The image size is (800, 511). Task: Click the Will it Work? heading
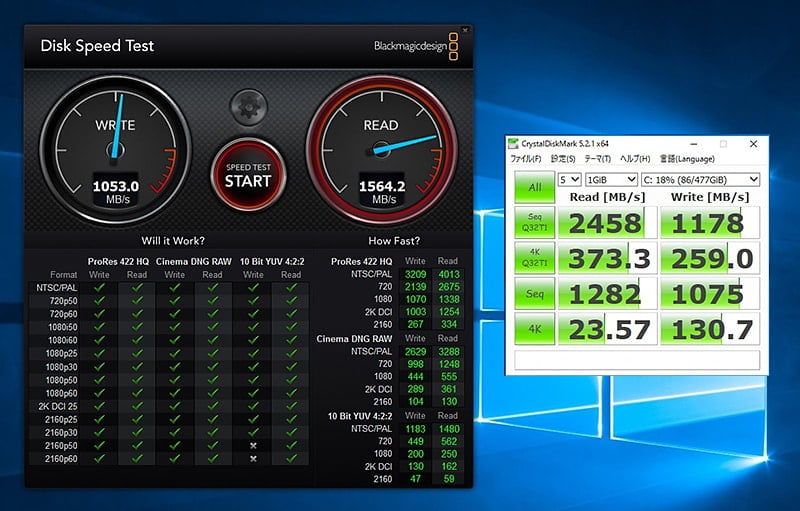coord(173,241)
